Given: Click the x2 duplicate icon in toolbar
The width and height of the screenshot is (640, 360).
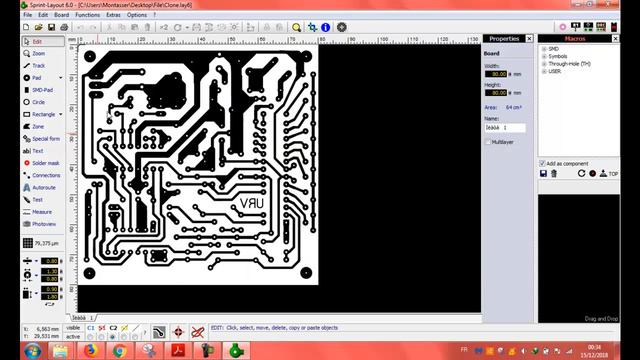Looking at the screenshot, I should pos(164,27).
